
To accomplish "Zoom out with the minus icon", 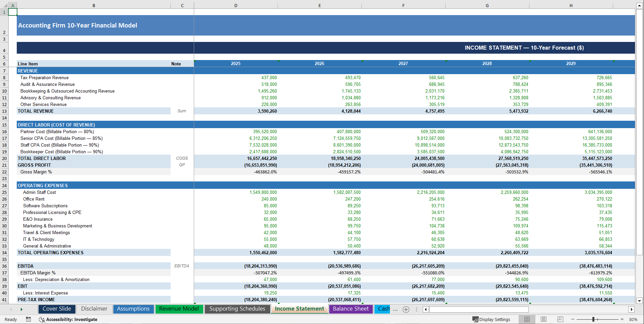I will click(572, 319).
